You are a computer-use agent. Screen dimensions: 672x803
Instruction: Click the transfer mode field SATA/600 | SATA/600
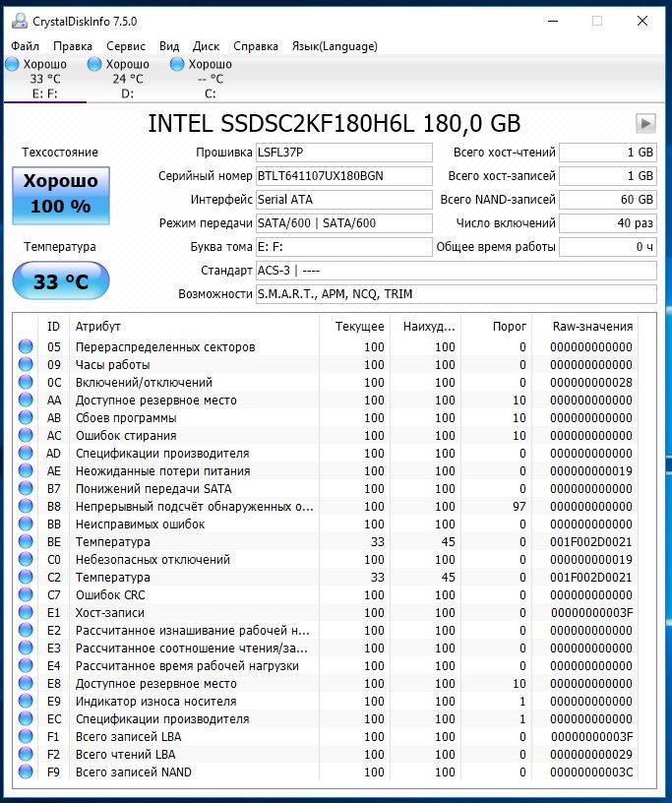(x=343, y=222)
